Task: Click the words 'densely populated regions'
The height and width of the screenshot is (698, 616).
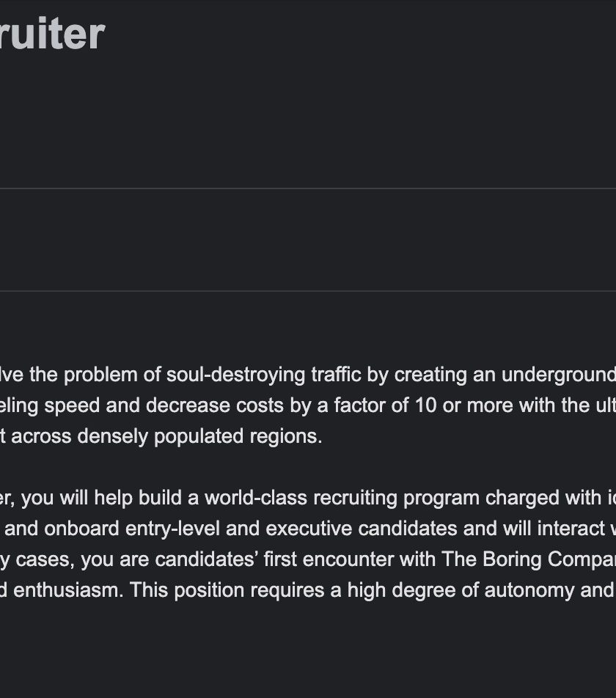Action: point(199,437)
